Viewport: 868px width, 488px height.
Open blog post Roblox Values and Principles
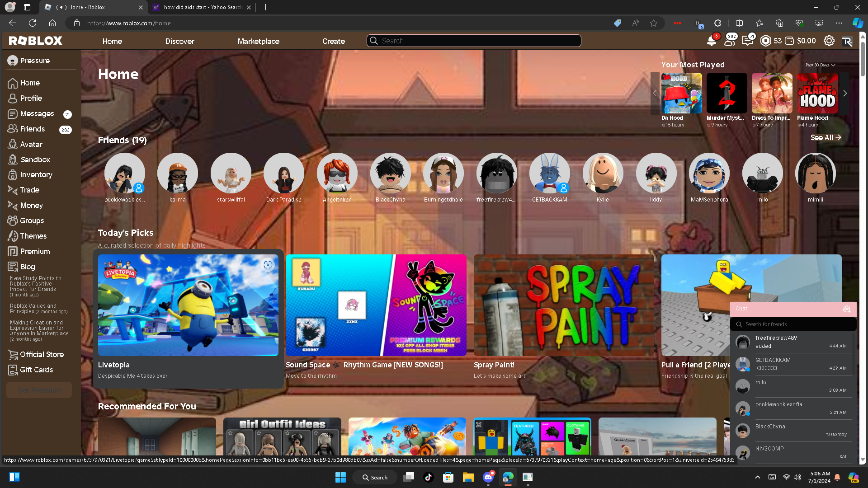[x=38, y=309]
